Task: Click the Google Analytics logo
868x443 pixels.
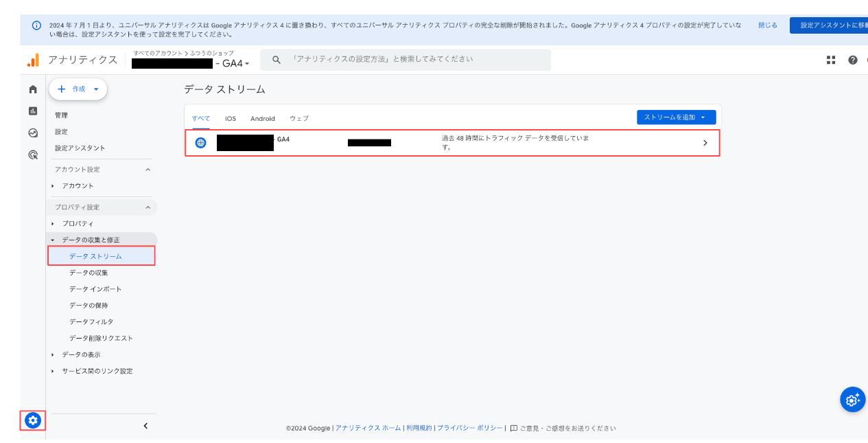Action: pos(33,60)
